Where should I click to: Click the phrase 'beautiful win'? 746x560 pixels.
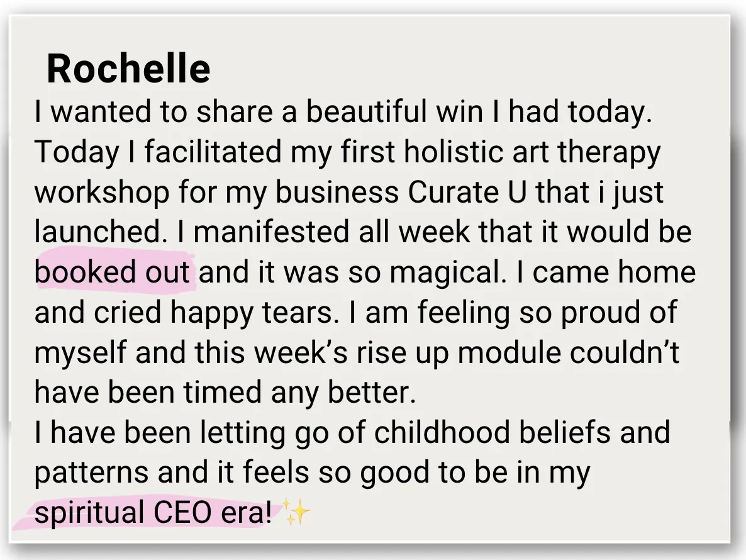[394, 111]
